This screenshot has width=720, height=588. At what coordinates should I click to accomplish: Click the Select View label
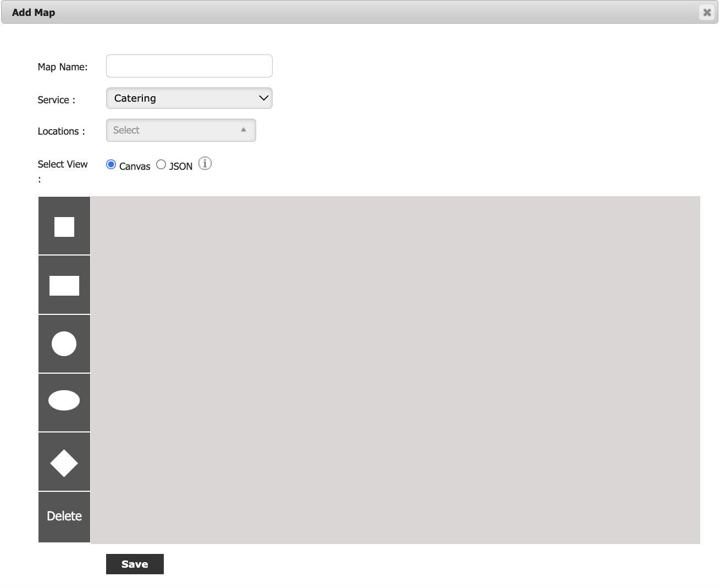coord(63,164)
